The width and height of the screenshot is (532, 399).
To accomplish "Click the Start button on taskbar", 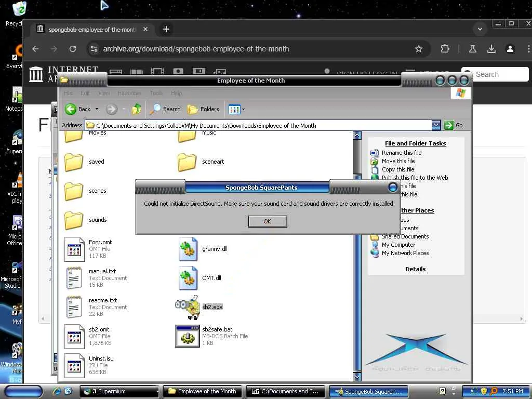I will [x=23, y=392].
